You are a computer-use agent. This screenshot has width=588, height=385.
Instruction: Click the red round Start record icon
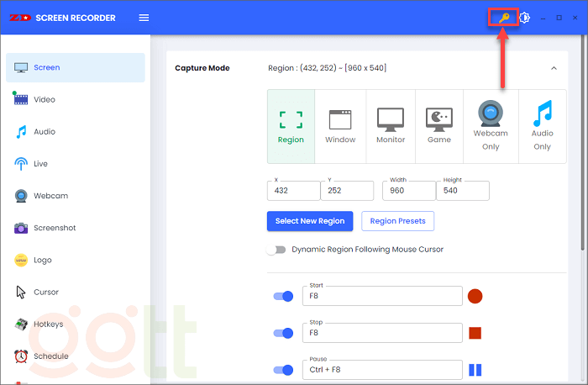475,296
